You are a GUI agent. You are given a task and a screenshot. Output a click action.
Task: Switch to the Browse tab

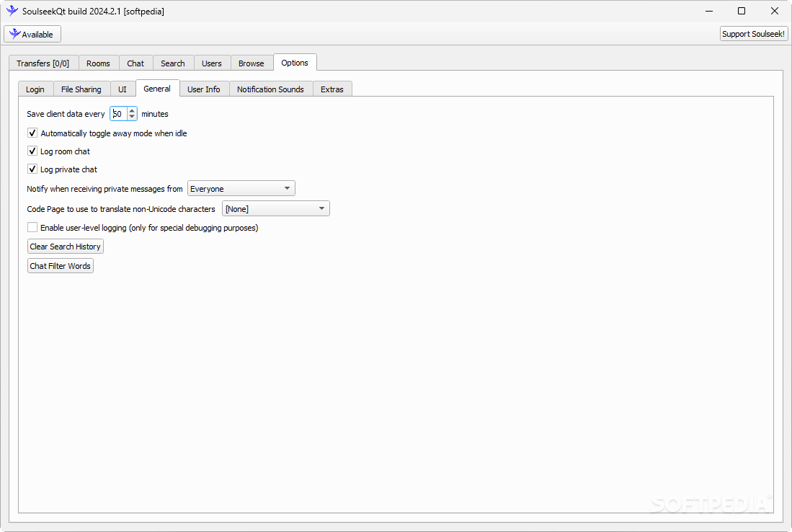point(252,63)
